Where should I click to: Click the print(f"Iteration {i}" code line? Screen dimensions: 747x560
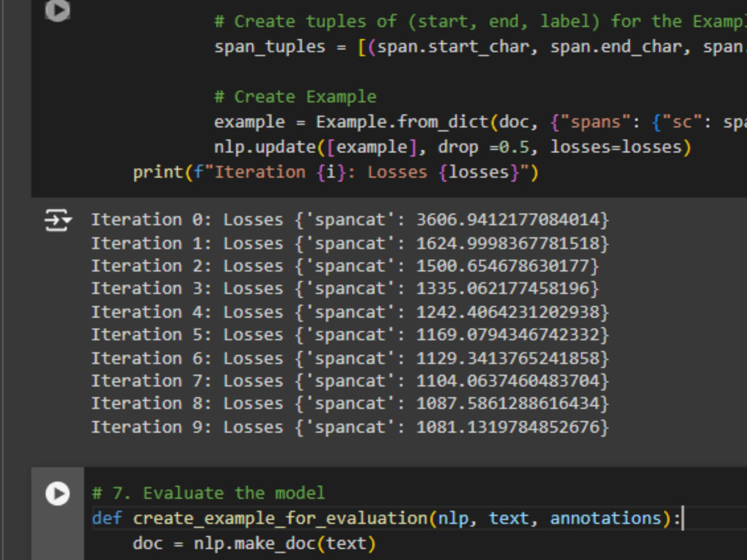pos(335,172)
